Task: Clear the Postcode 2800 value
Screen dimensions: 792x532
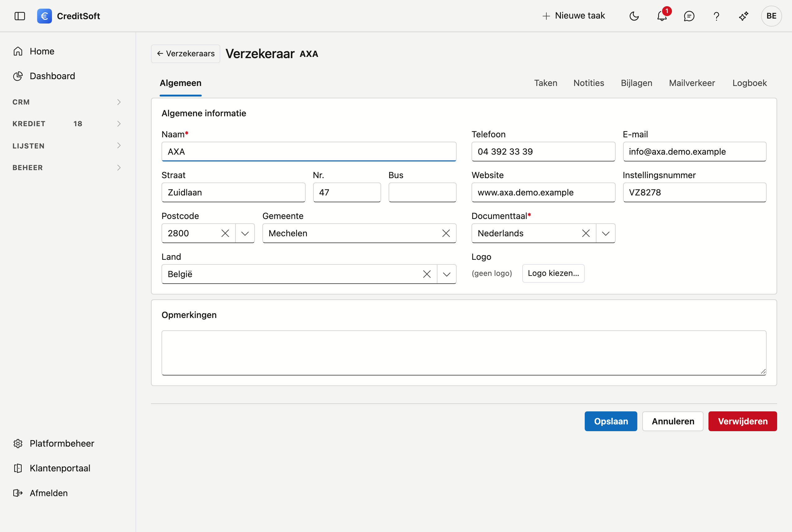Action: tap(225, 233)
